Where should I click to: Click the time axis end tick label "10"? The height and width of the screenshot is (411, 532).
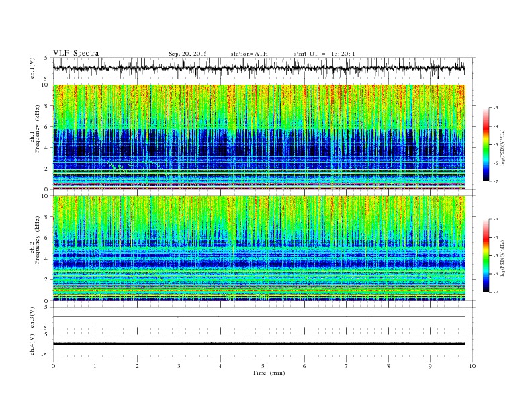coord(472,366)
